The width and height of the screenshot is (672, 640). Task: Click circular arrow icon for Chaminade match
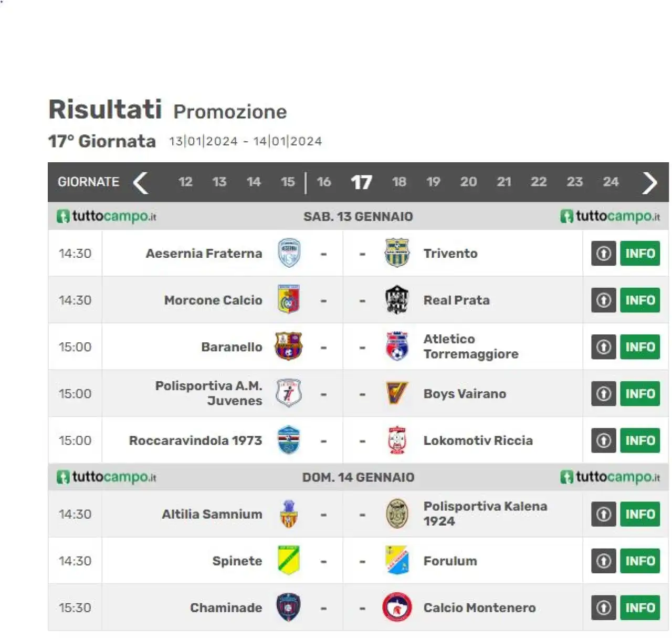point(604,607)
